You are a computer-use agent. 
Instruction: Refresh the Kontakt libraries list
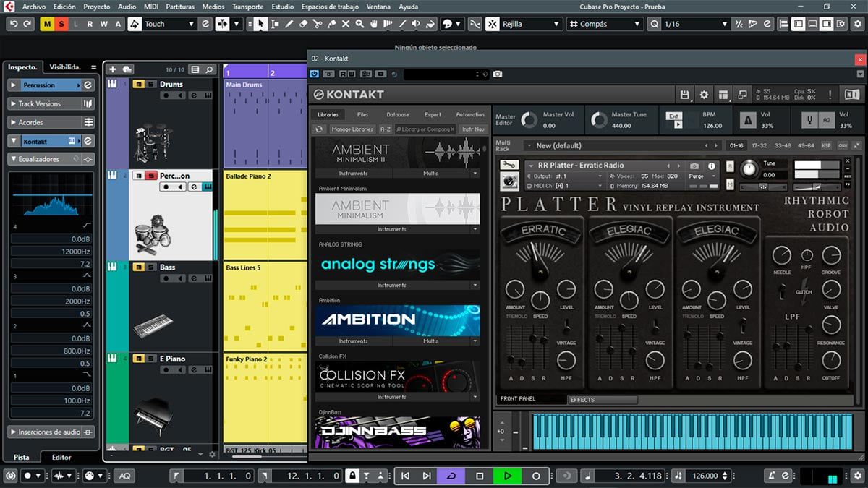click(320, 129)
